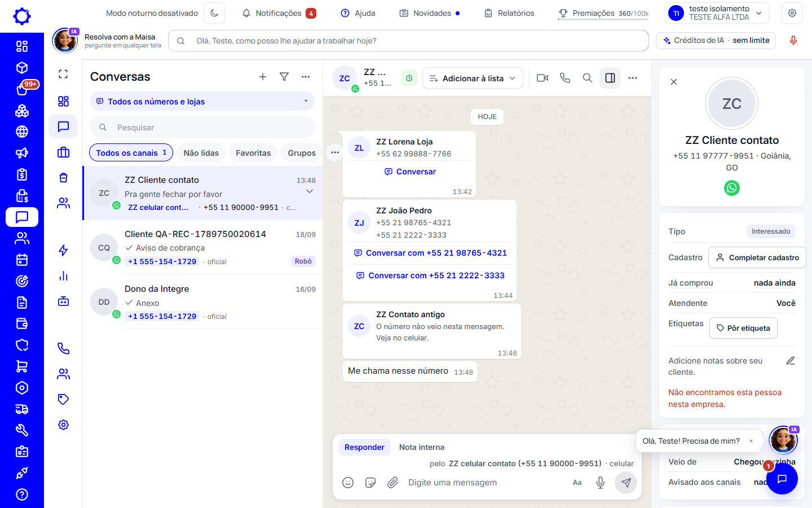Expand teste isolamento account dropdown
The height and width of the screenshot is (508, 812).
coord(717,13)
